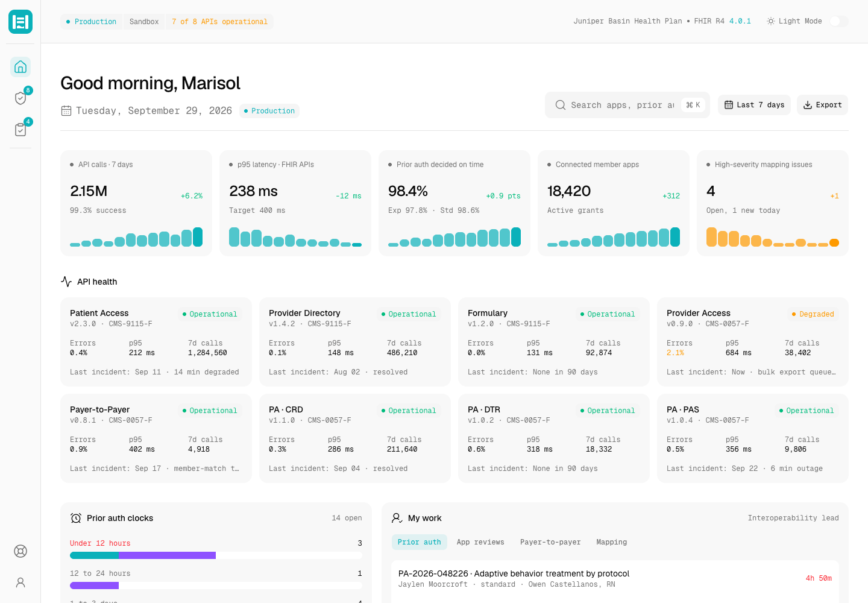The width and height of the screenshot is (868, 603).
Task: Click the alarm clock icon beside Prior auth clocks
Action: (76, 518)
